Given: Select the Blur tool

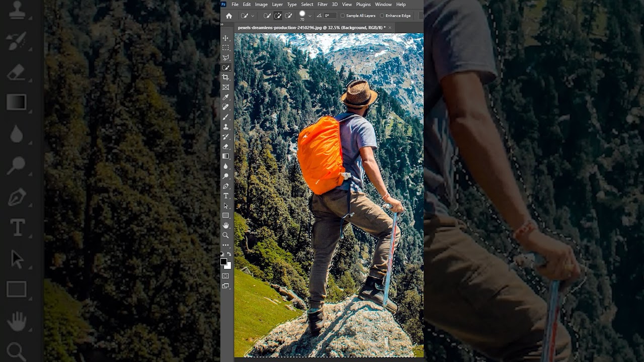Looking at the screenshot, I should pos(226,166).
